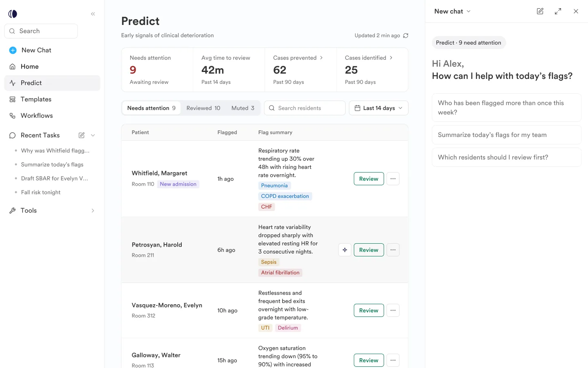This screenshot has height=368, width=588.
Task: Click the New Chat plus icon
Action: click(x=13, y=50)
